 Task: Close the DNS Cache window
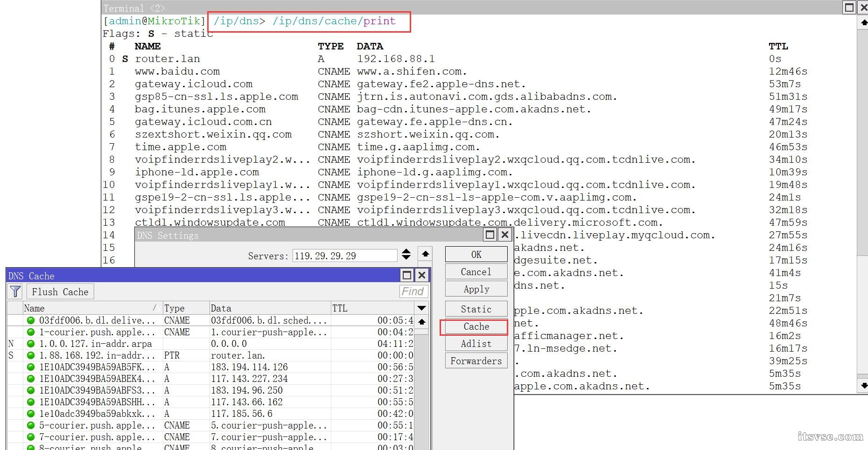click(x=422, y=275)
